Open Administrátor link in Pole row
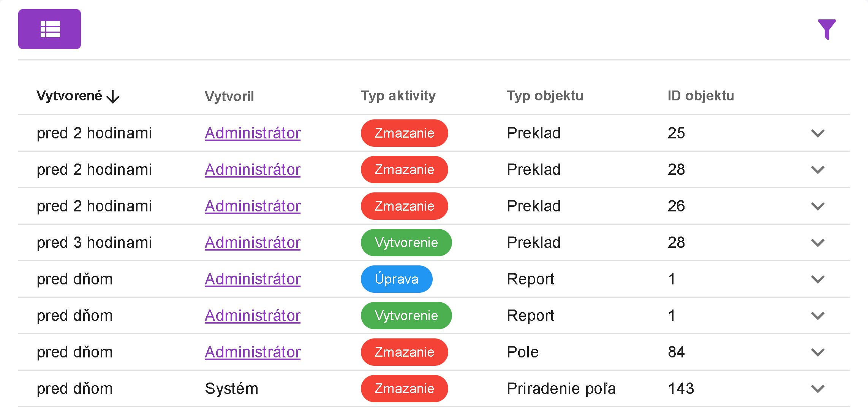868x408 pixels. (253, 352)
